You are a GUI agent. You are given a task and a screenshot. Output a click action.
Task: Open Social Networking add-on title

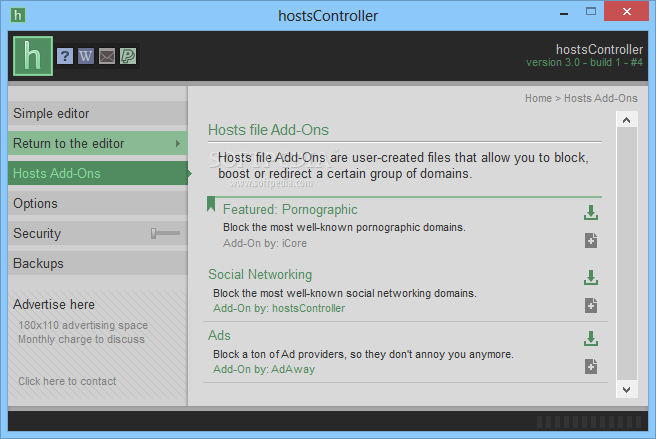coord(260,275)
